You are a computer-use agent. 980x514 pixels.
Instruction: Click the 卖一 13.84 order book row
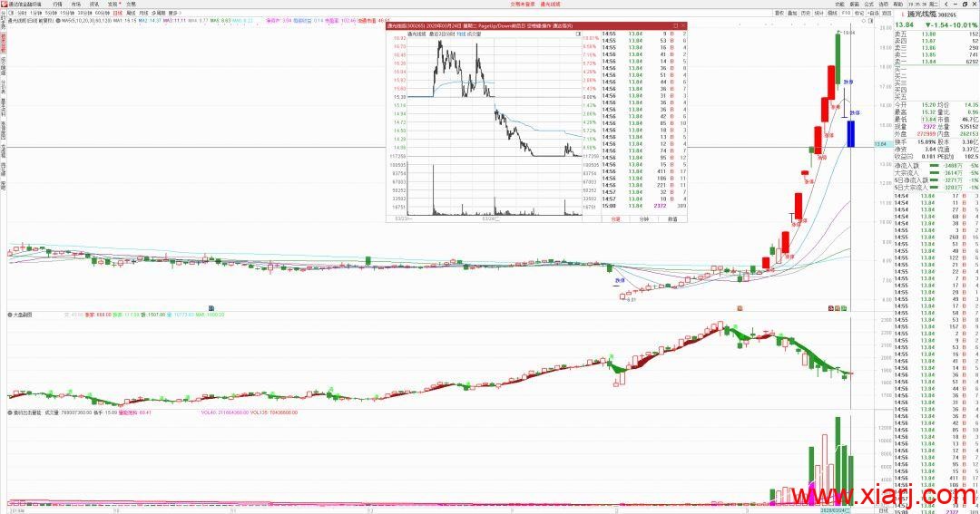pyautogui.click(x=936, y=62)
